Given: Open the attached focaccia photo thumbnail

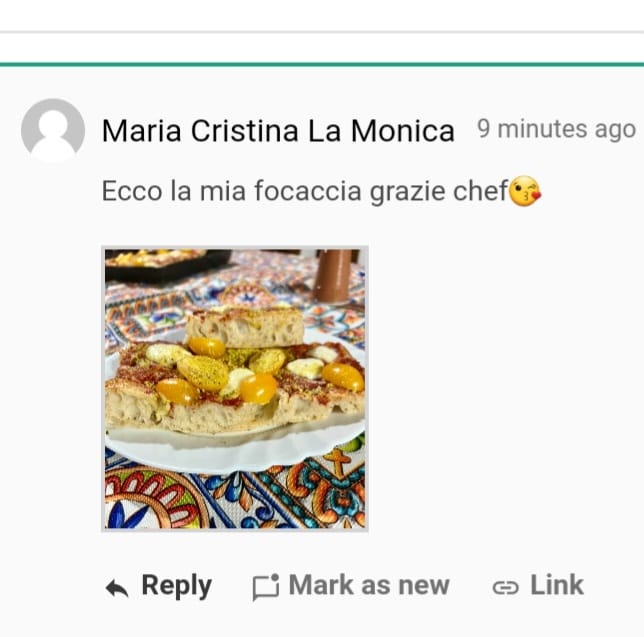Looking at the screenshot, I should tap(235, 389).
